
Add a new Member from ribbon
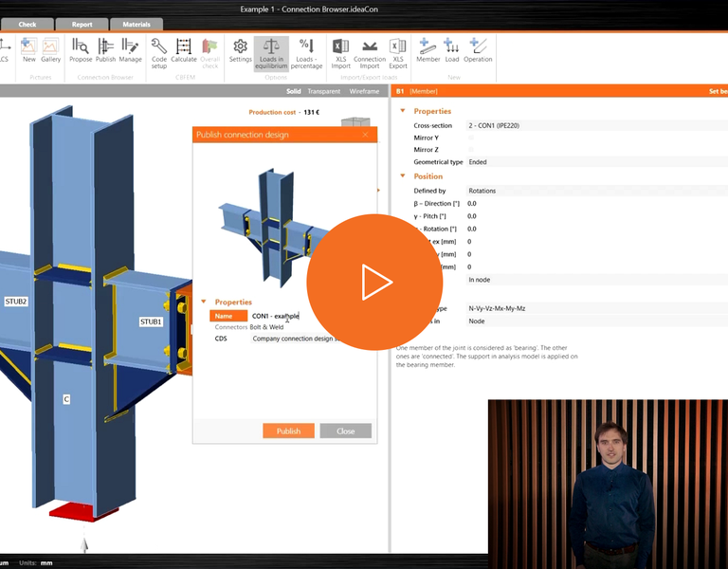click(x=428, y=50)
